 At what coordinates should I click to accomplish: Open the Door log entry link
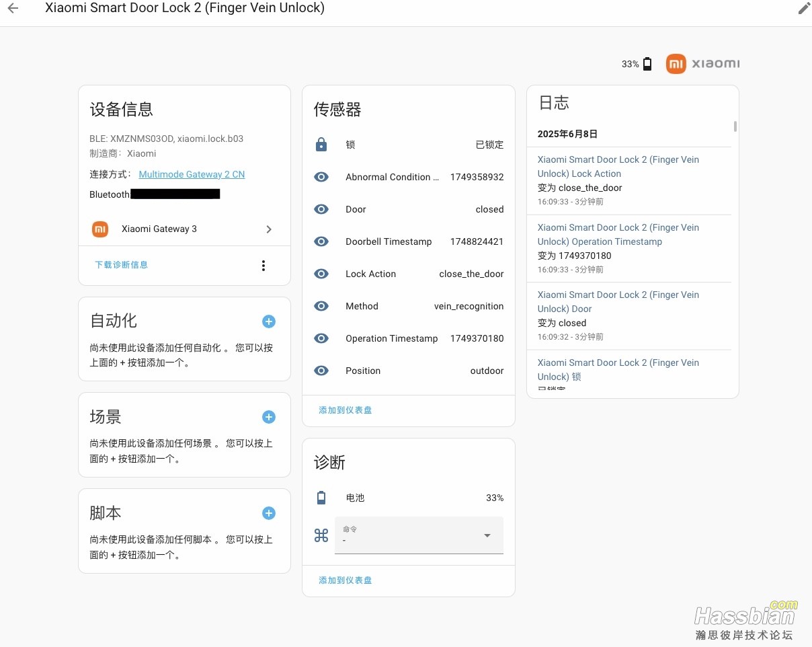click(618, 302)
